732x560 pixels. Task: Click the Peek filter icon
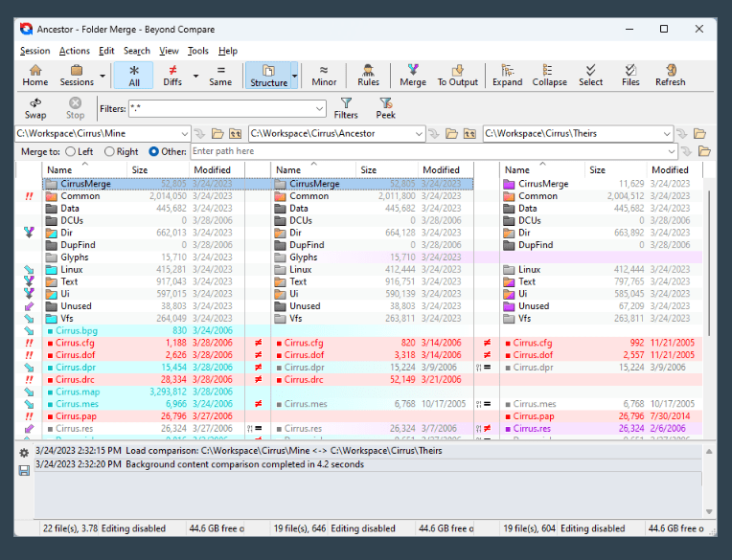[x=385, y=107]
